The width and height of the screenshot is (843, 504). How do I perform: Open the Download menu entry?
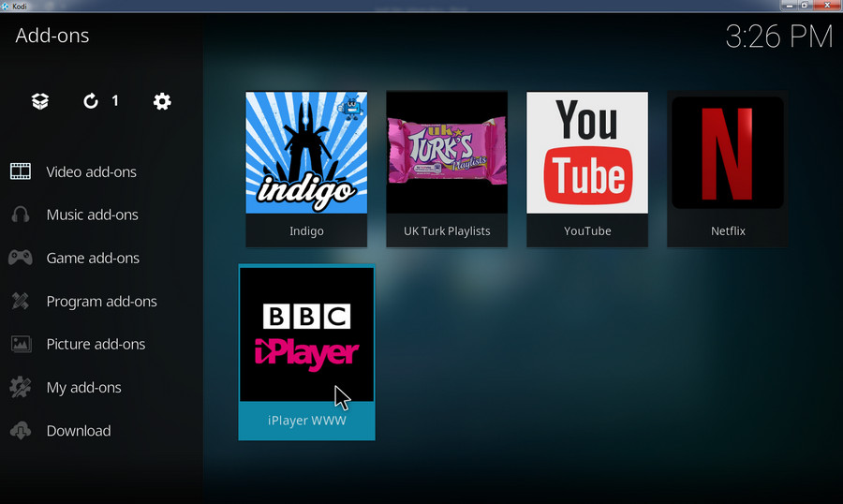click(79, 431)
